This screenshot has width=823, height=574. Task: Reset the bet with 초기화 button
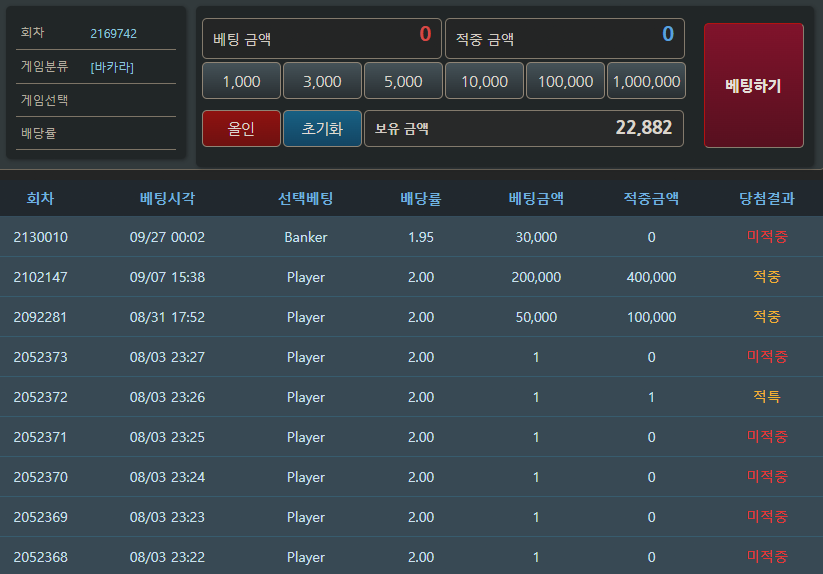coord(322,129)
